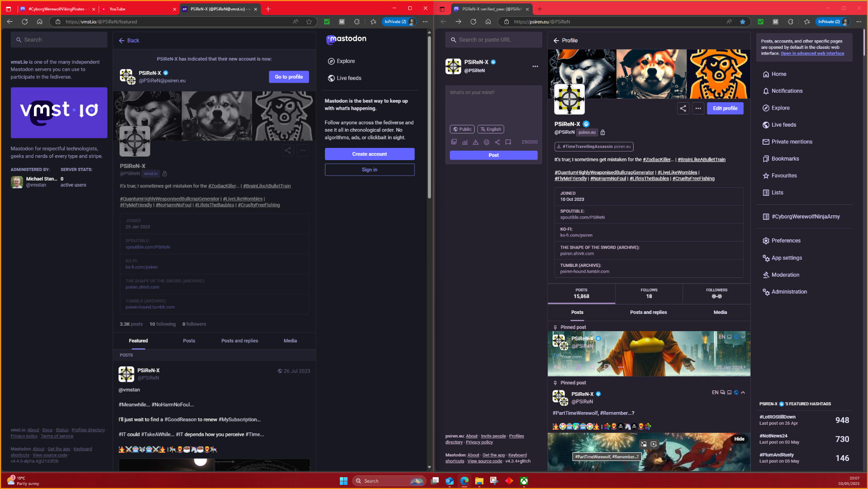Screen dimensions: 868x489
Task: Open App settings in the sidebar
Action: pyautogui.click(x=782, y=258)
